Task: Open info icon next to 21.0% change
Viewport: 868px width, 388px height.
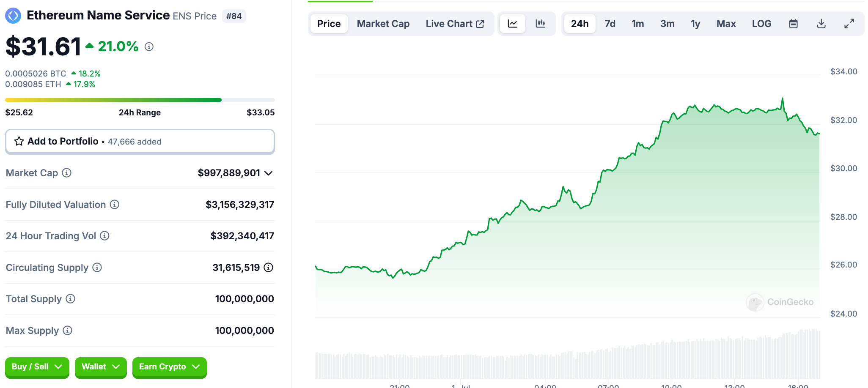Action: pos(149,46)
